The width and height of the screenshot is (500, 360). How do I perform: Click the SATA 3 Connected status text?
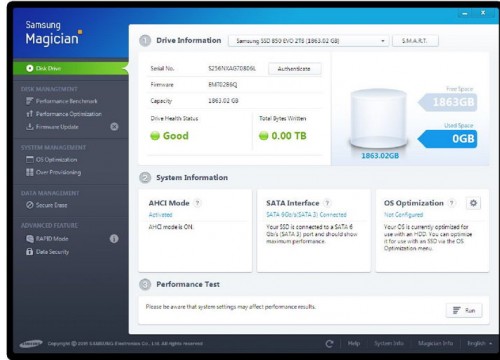pos(306,215)
